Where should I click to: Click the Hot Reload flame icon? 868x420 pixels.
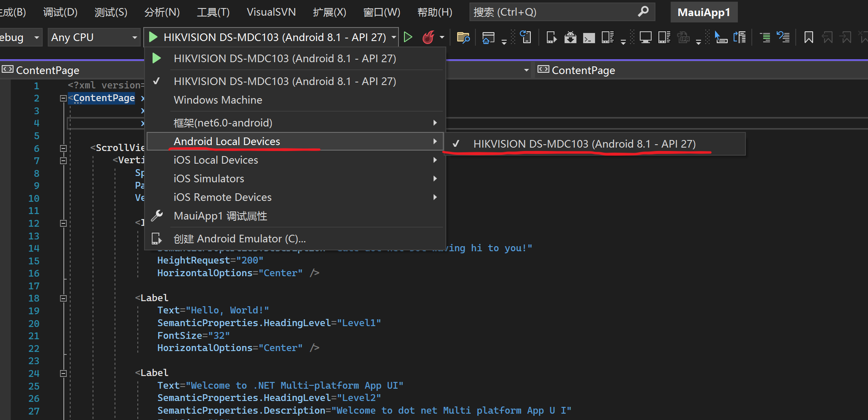(x=428, y=37)
